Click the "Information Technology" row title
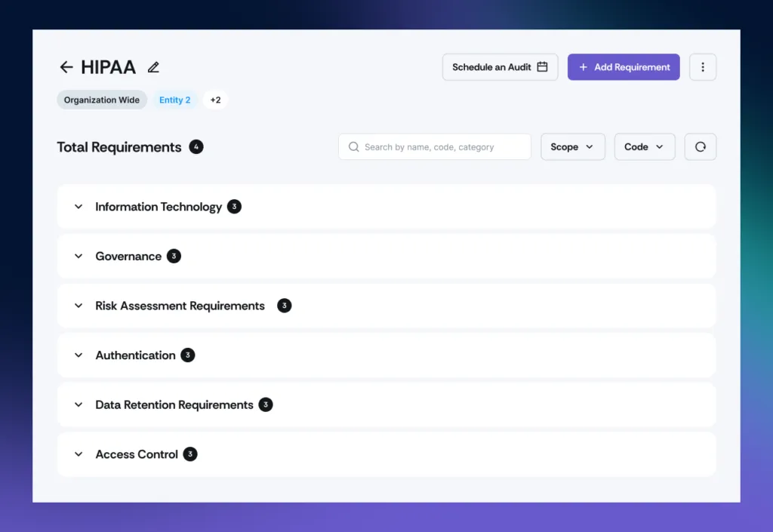773x532 pixels. (159, 207)
